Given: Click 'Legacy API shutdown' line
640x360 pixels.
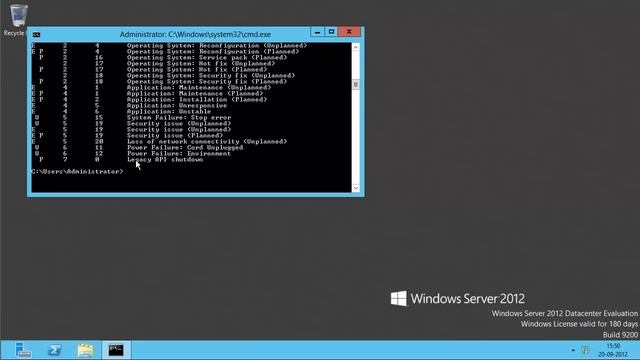Looking at the screenshot, I should [165, 160].
